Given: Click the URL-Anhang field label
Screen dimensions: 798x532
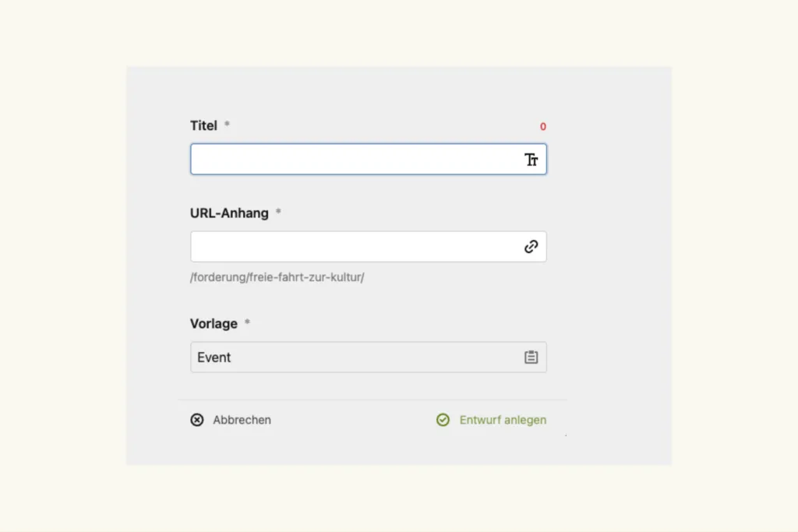Looking at the screenshot, I should point(229,213).
